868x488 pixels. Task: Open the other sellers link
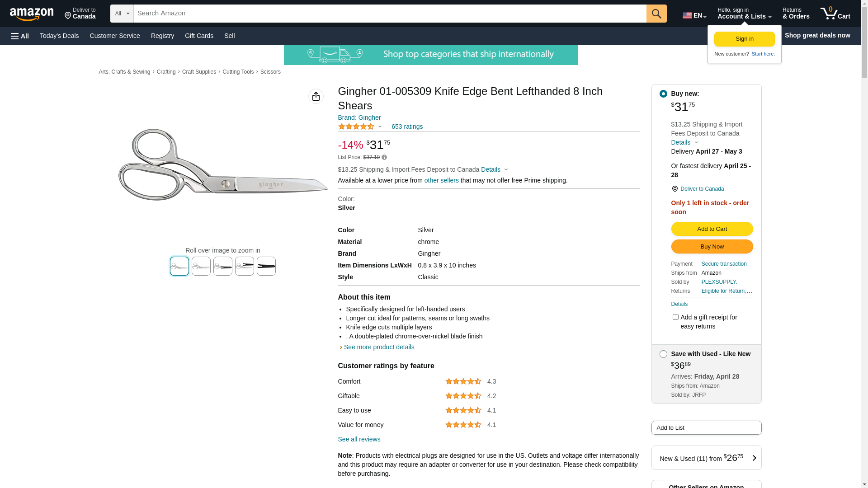441,180
